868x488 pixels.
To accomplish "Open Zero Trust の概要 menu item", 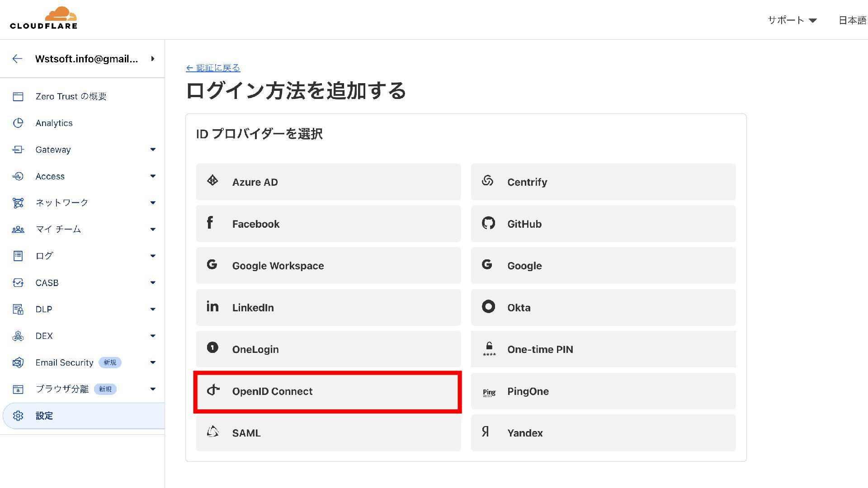I will [71, 96].
